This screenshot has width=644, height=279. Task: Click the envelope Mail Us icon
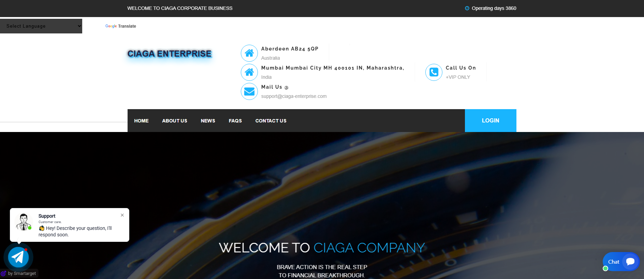pos(249,91)
